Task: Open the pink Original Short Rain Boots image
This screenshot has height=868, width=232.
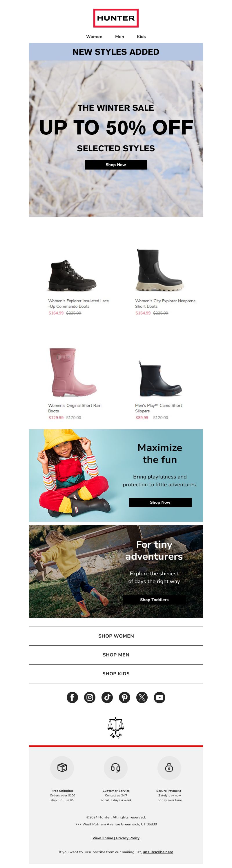Action: point(73,372)
